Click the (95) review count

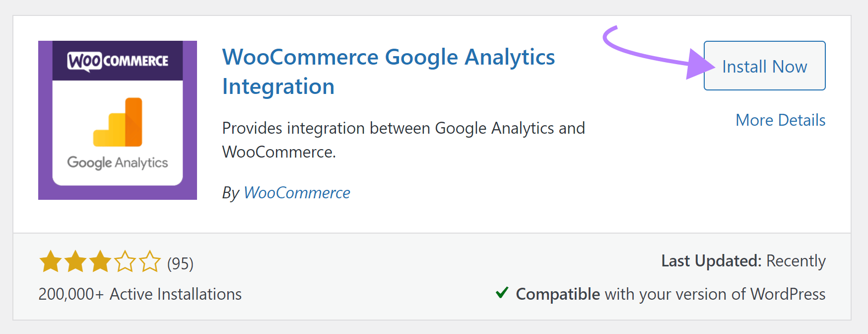pyautogui.click(x=180, y=262)
